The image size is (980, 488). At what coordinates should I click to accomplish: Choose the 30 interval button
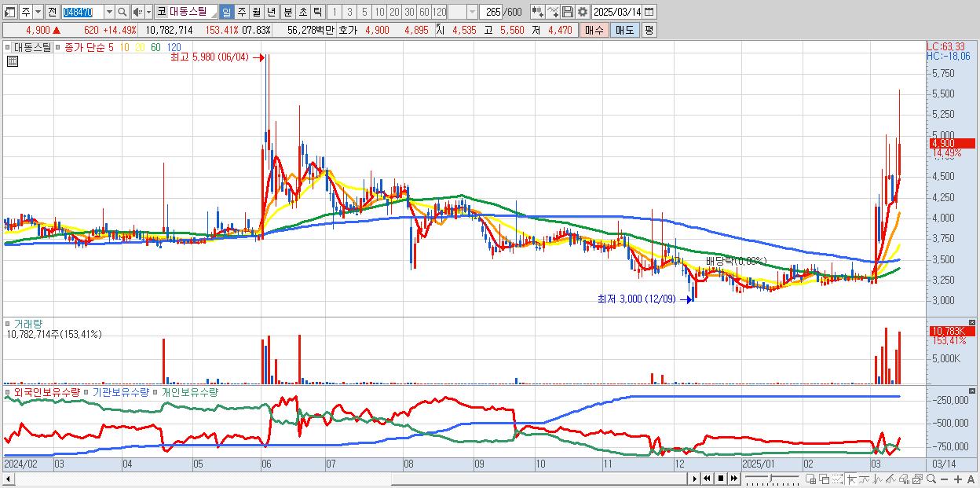click(409, 12)
